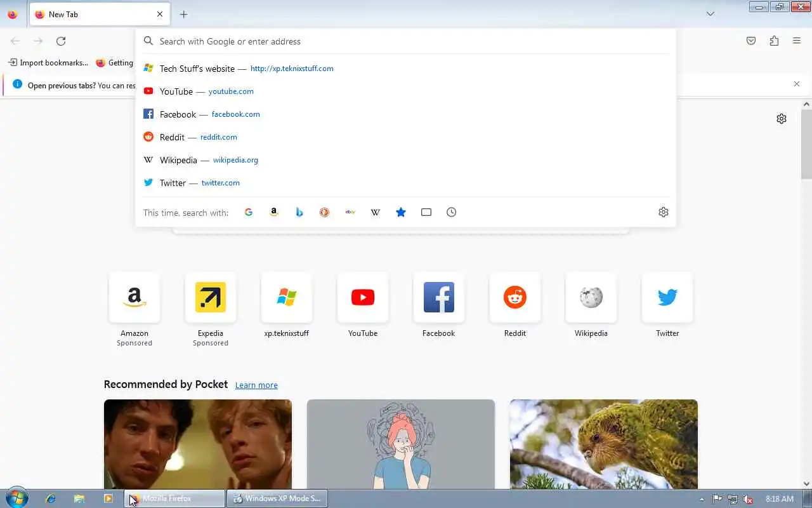Search this time with eBay icon

pyautogui.click(x=350, y=212)
